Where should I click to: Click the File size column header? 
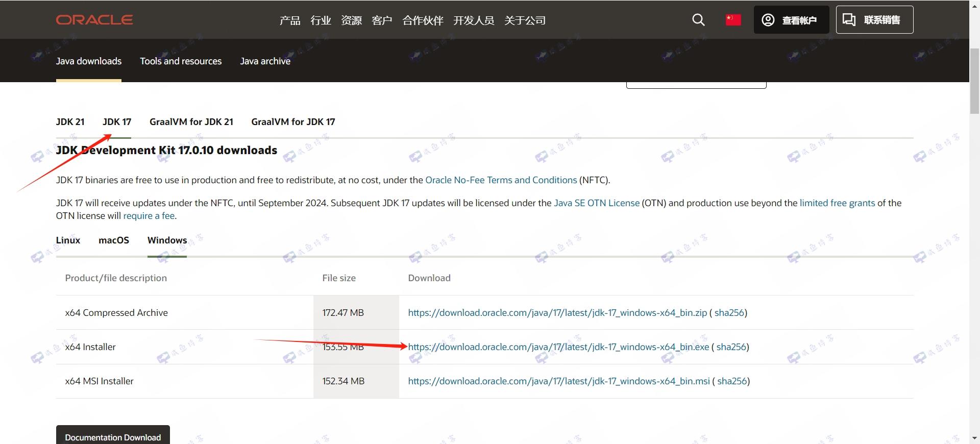339,278
